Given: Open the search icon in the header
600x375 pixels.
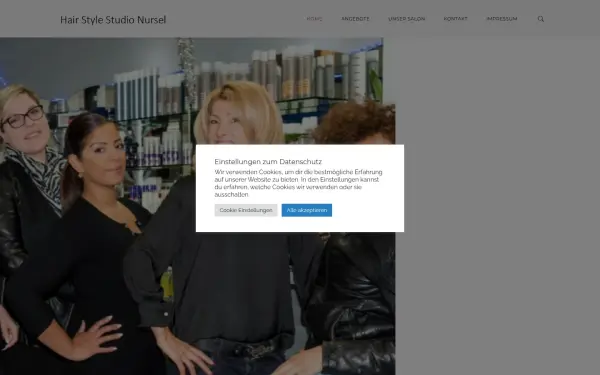Looking at the screenshot, I should click(x=541, y=19).
